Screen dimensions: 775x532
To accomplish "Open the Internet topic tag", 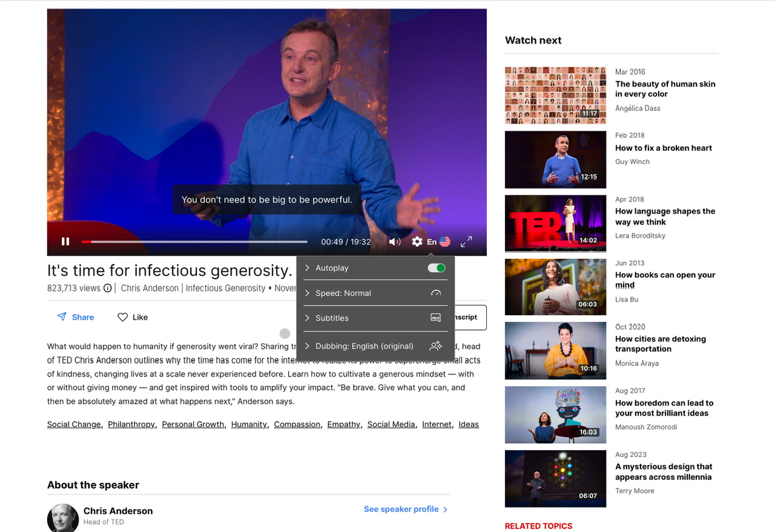I will point(437,424).
